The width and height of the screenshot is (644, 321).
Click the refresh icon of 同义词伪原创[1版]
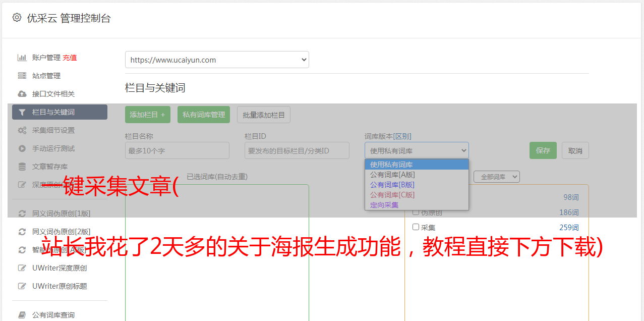click(x=22, y=213)
